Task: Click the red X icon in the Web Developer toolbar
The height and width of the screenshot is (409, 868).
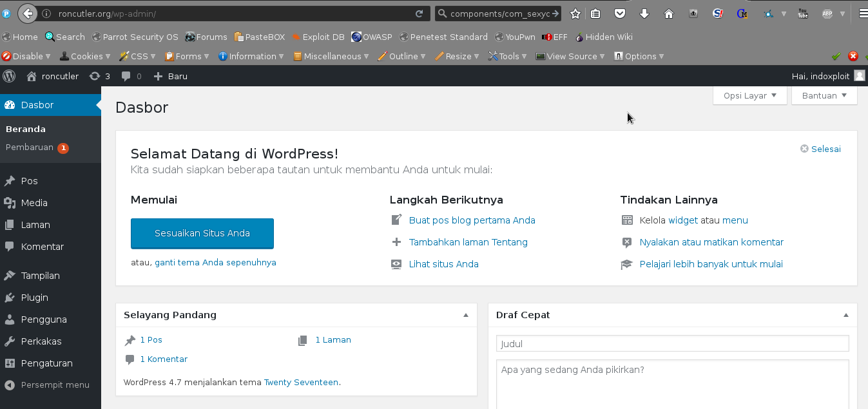Action: pyautogui.click(x=853, y=56)
